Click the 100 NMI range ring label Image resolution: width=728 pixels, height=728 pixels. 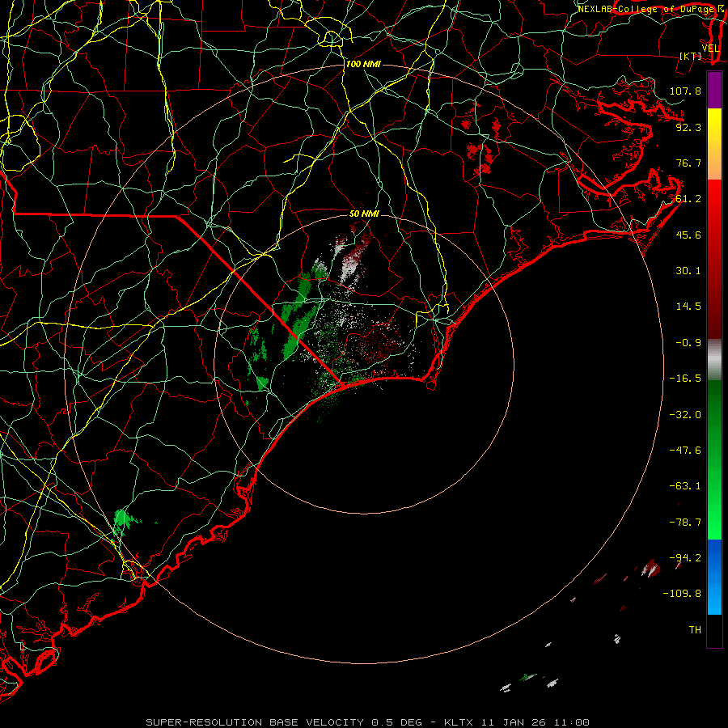(x=363, y=64)
